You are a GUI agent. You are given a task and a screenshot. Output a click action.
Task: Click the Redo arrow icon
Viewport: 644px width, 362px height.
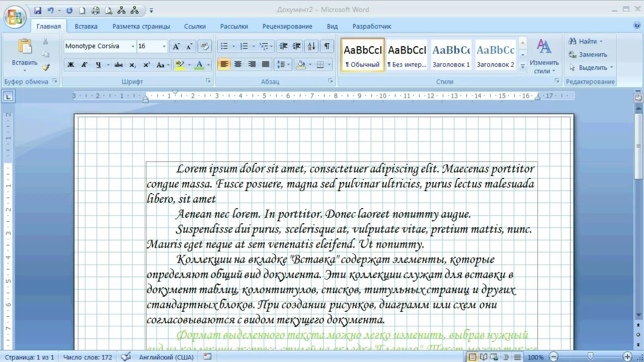tap(69, 10)
